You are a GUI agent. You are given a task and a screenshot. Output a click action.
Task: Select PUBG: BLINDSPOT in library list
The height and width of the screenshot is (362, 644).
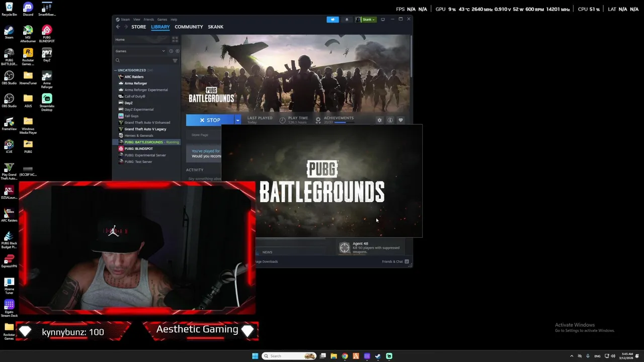point(146,149)
